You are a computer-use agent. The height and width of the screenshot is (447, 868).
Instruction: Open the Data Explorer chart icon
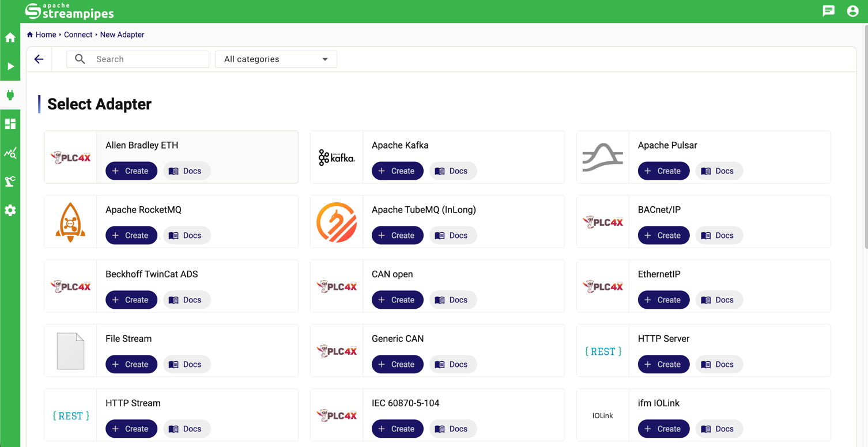[x=10, y=153]
